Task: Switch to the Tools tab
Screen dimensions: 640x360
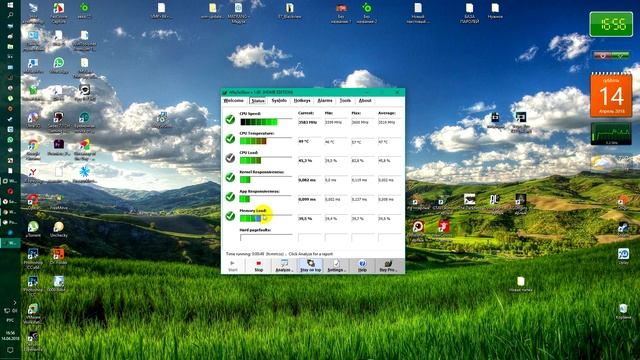Action: point(345,100)
